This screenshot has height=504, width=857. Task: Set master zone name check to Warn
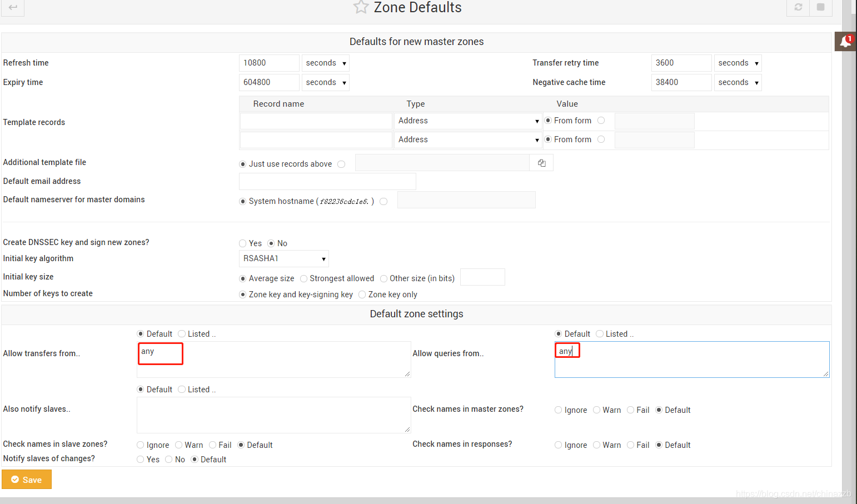[597, 410]
